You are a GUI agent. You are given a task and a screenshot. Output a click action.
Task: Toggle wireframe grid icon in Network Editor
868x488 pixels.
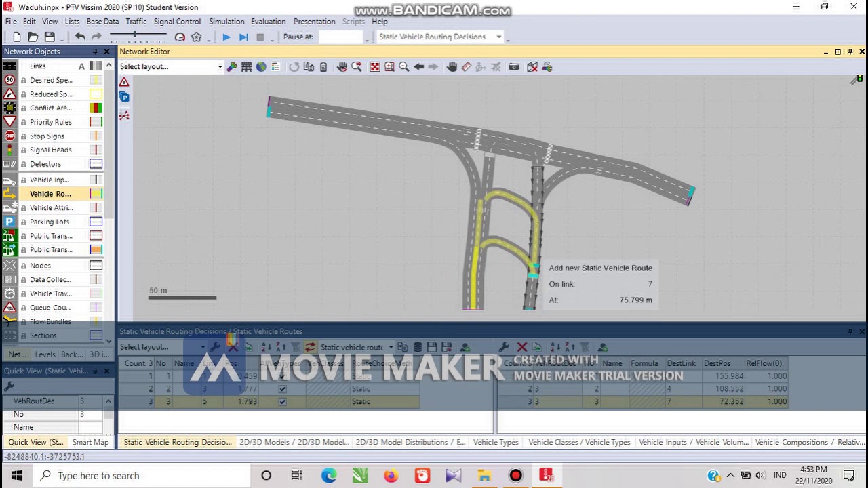point(246,66)
